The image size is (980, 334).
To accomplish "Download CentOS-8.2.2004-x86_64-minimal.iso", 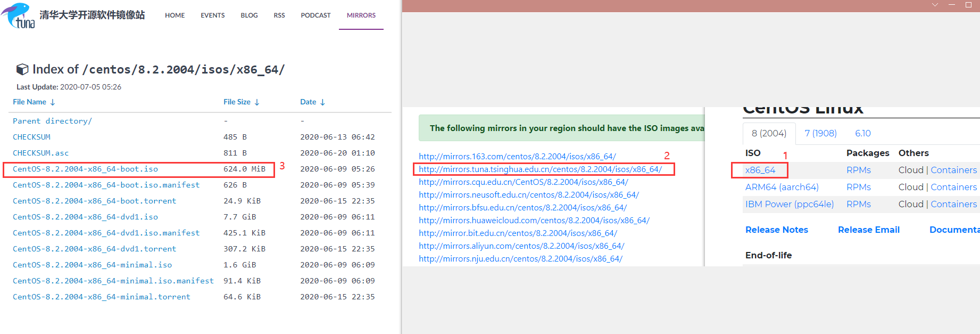I will pos(92,265).
